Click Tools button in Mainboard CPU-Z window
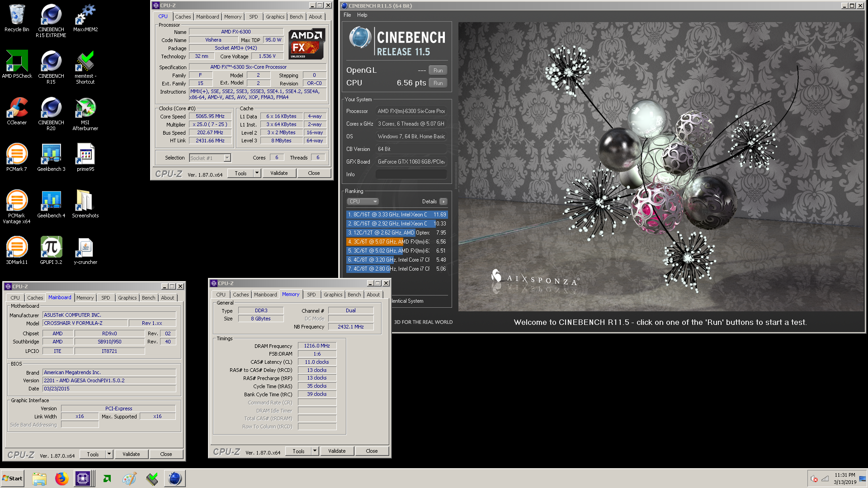The image size is (868, 488). point(93,454)
